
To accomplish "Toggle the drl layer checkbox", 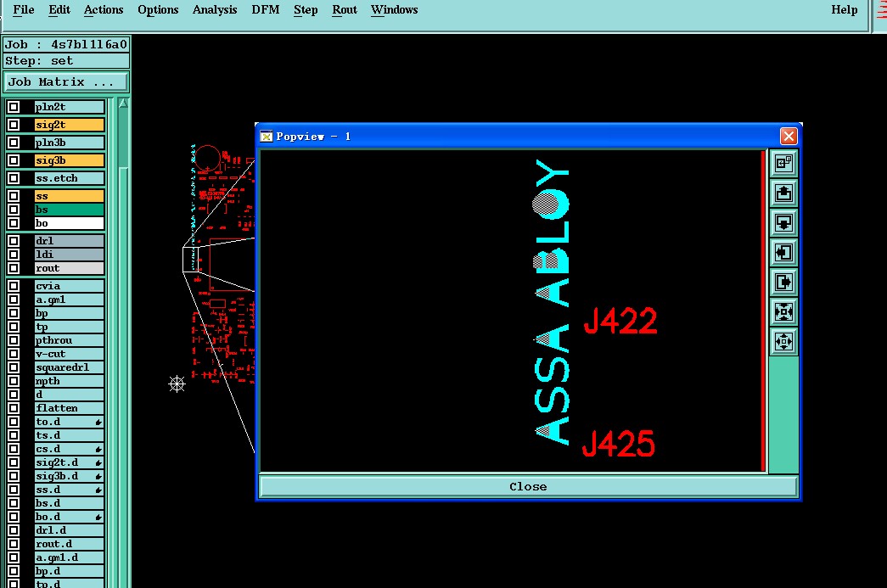I will pyautogui.click(x=14, y=241).
